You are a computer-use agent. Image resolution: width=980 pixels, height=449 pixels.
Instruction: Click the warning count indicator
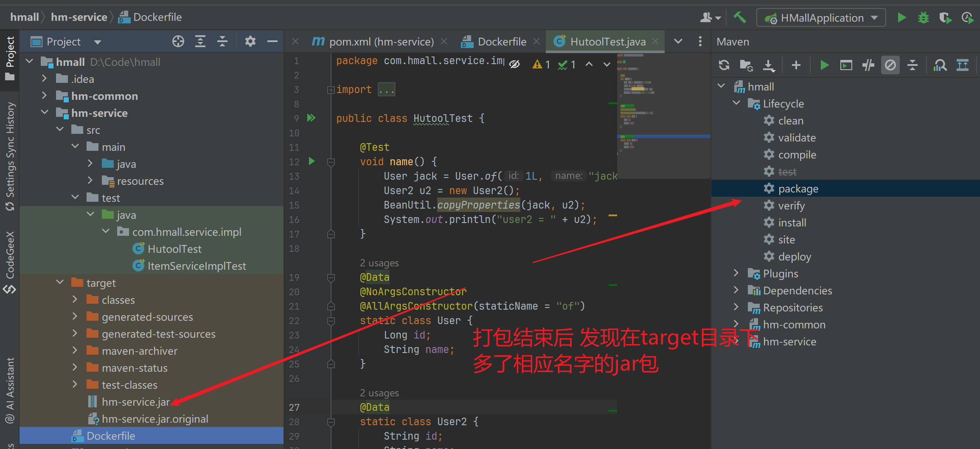[542, 64]
